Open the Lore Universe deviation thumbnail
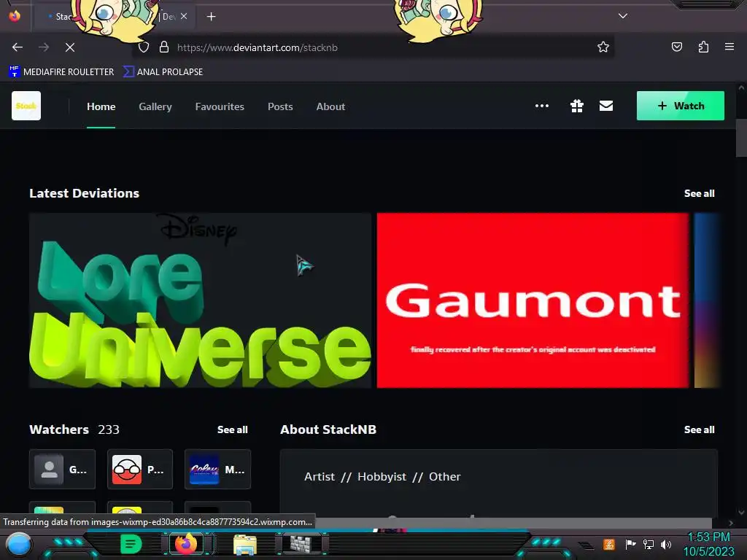Viewport: 747px width, 560px height. 200,300
